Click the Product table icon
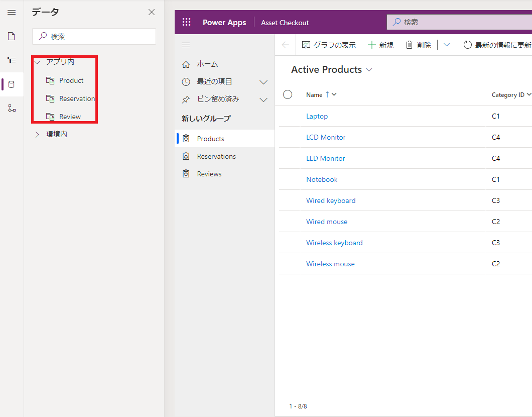Viewport: 532px width, 417px height. (50, 80)
